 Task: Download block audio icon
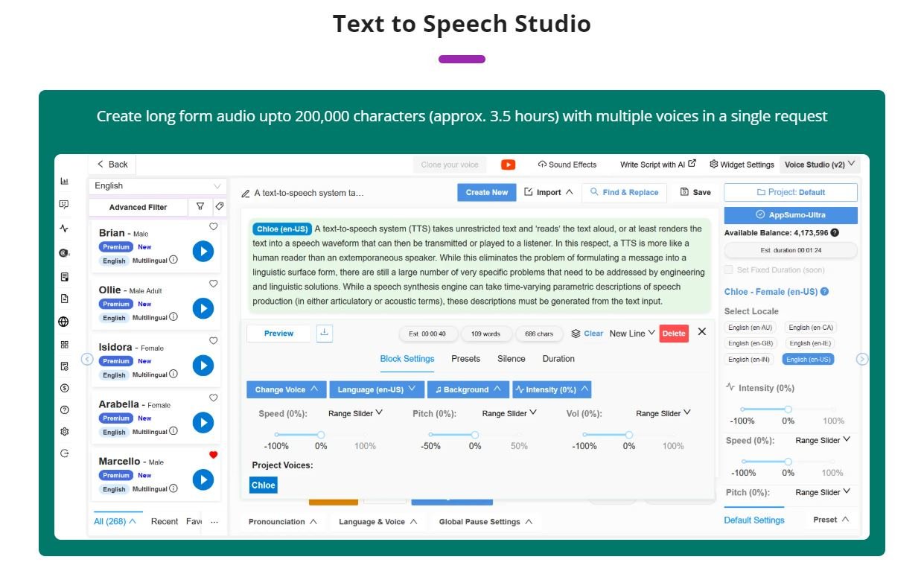324,333
